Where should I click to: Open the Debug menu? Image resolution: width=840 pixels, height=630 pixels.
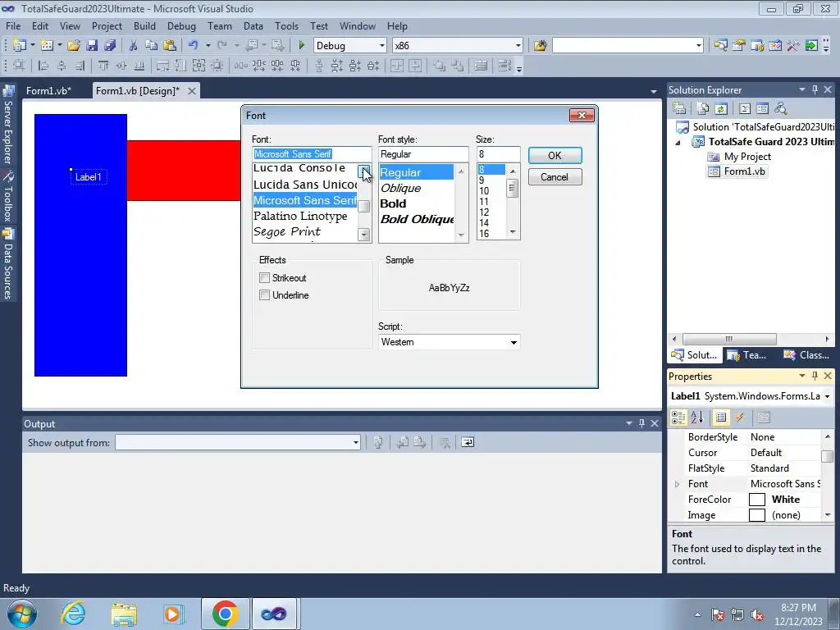[181, 25]
